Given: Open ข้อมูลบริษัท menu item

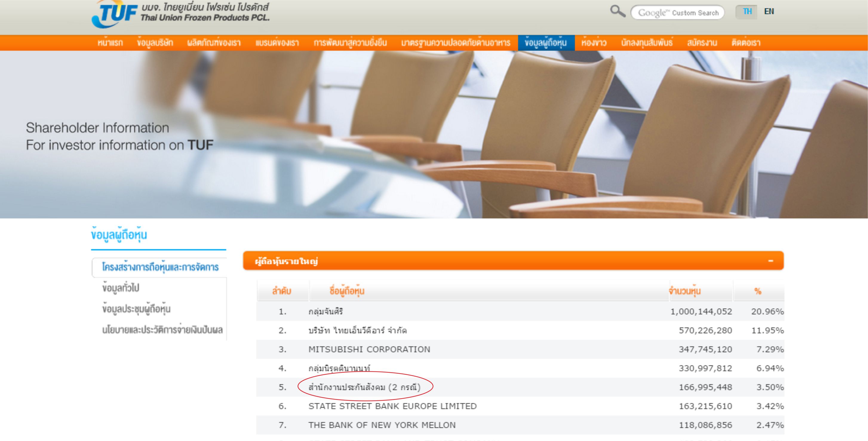Looking at the screenshot, I should 155,43.
